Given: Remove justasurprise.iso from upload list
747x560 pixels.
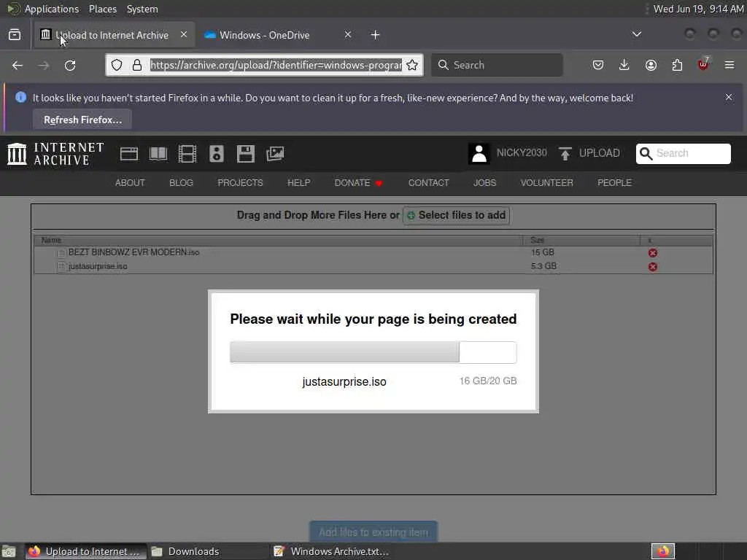Looking at the screenshot, I should (x=653, y=267).
